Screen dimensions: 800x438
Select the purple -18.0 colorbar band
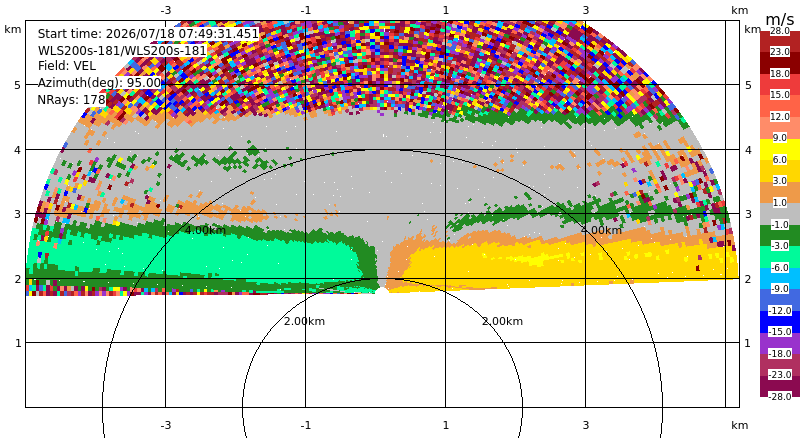pos(780,343)
